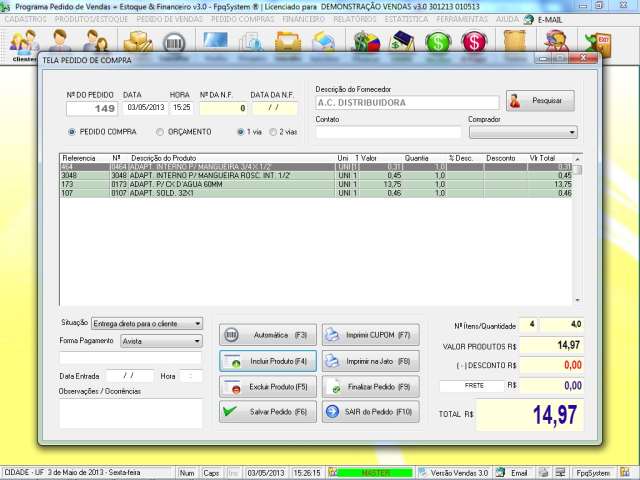Click the E-MAIL globe icon in menu bar
The image size is (640, 480).
(531, 19)
